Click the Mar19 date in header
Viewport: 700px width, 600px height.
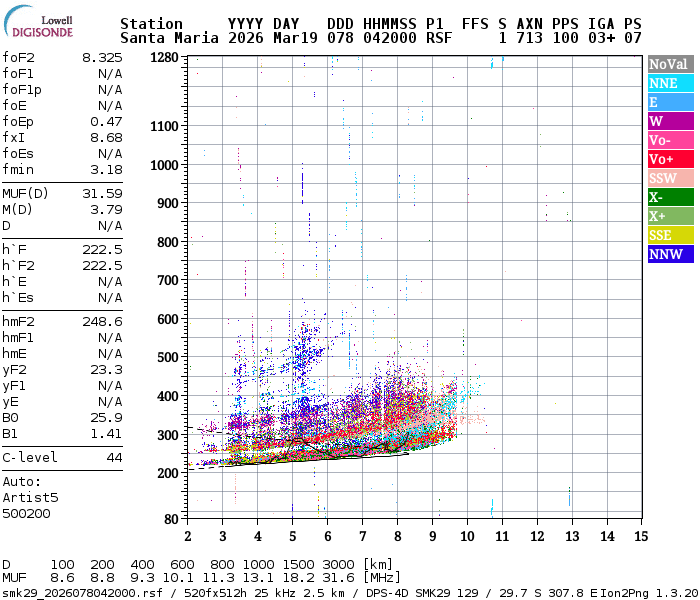[295, 38]
